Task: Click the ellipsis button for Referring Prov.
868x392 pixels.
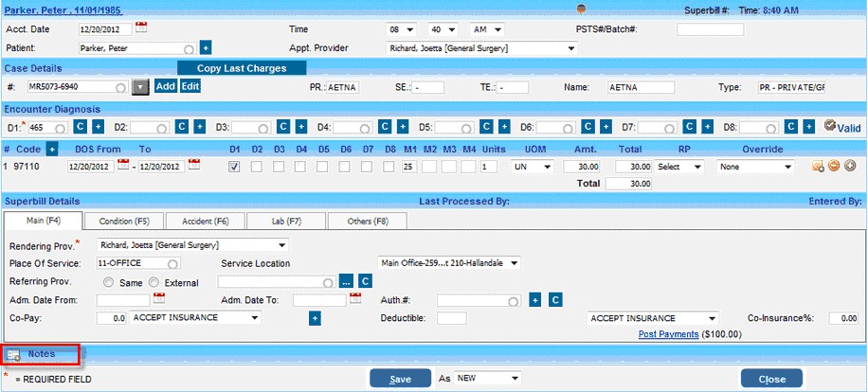Action: pyautogui.click(x=346, y=281)
